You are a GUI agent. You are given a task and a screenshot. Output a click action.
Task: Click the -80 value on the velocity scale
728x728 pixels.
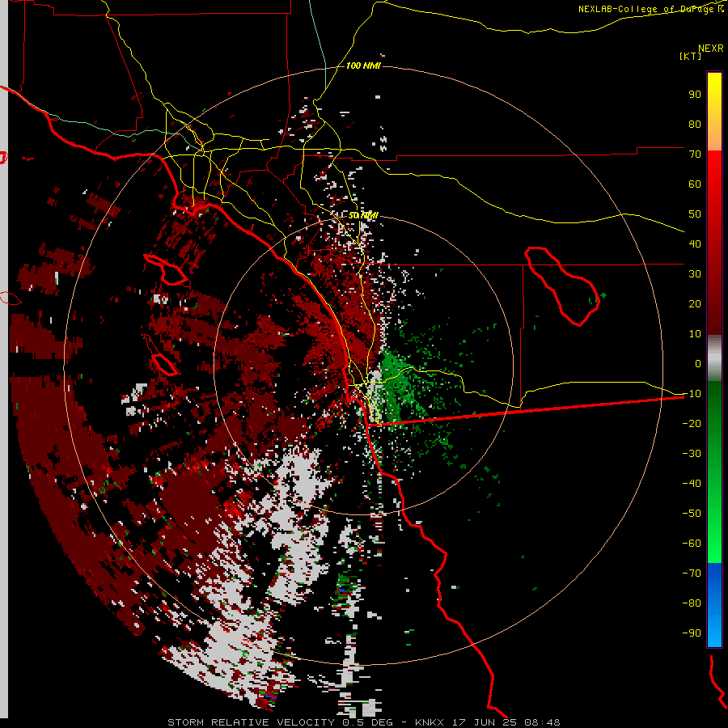point(692,603)
